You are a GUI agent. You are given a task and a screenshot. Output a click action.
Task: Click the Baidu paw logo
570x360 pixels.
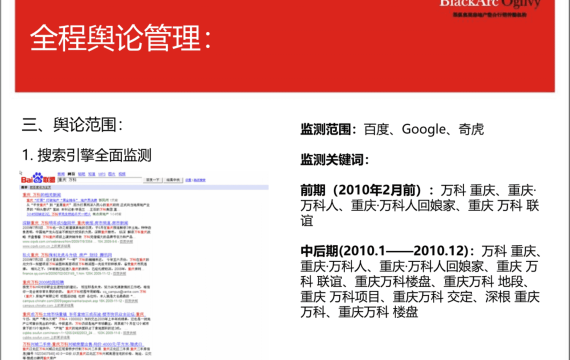[x=38, y=177]
